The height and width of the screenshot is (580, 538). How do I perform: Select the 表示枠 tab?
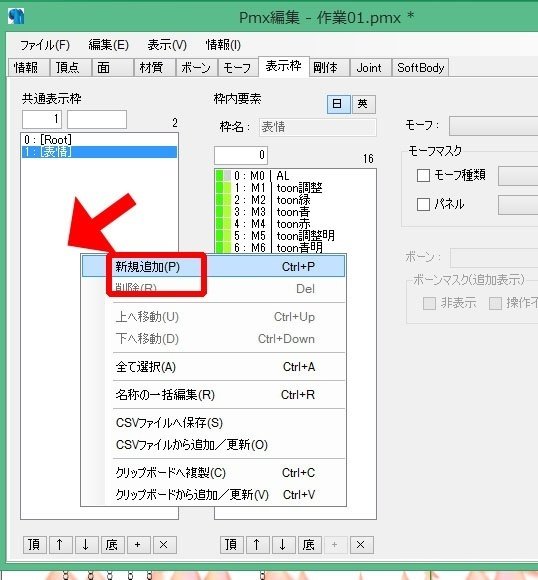284,67
